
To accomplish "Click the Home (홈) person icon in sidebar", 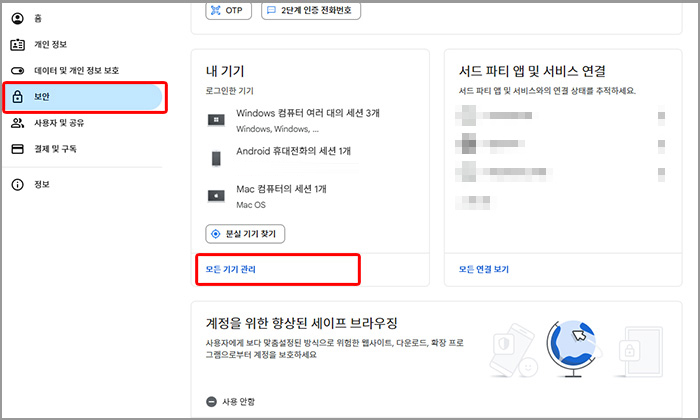I will (17, 18).
